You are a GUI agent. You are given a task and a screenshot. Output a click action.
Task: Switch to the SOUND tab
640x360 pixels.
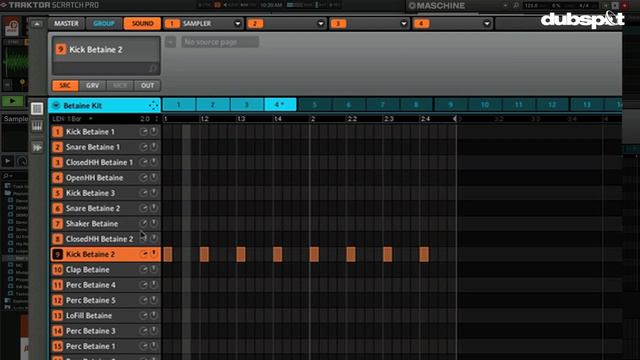142,24
